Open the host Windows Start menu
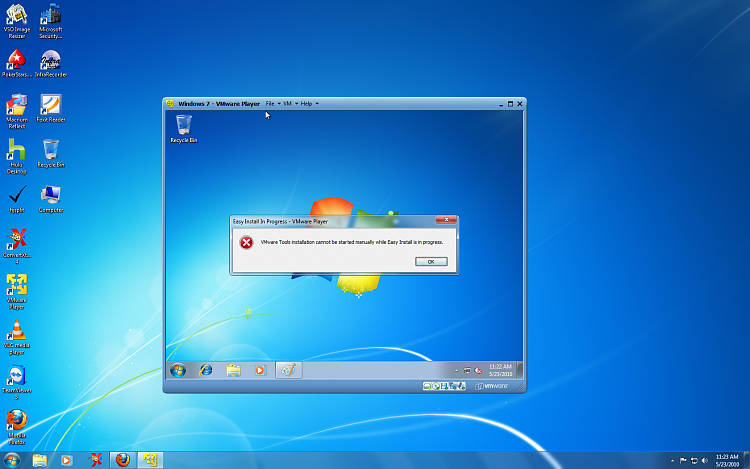 coord(12,460)
